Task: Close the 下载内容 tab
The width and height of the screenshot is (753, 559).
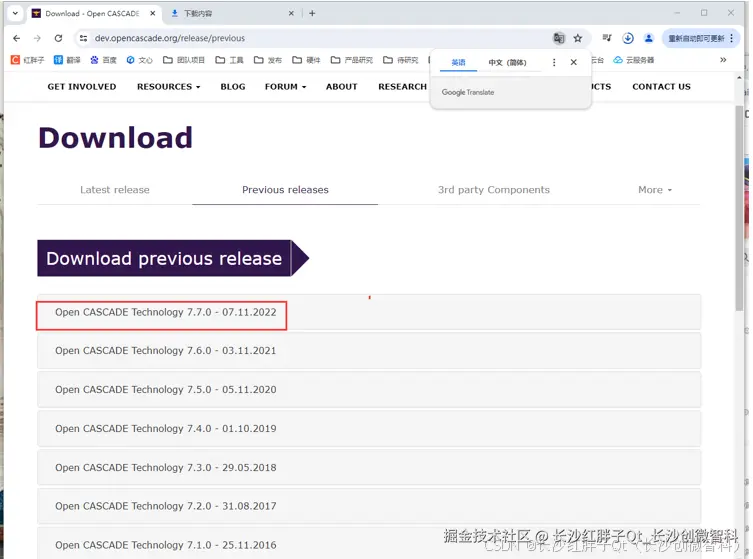Action: click(291, 13)
